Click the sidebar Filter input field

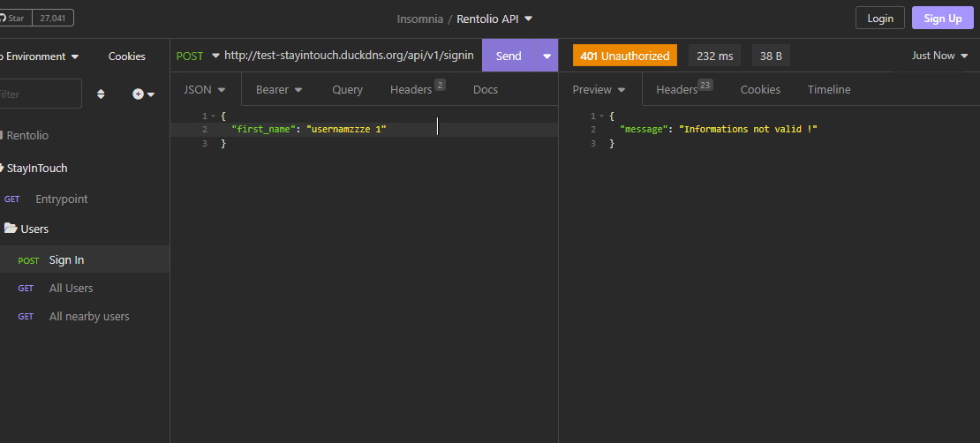pos(40,94)
